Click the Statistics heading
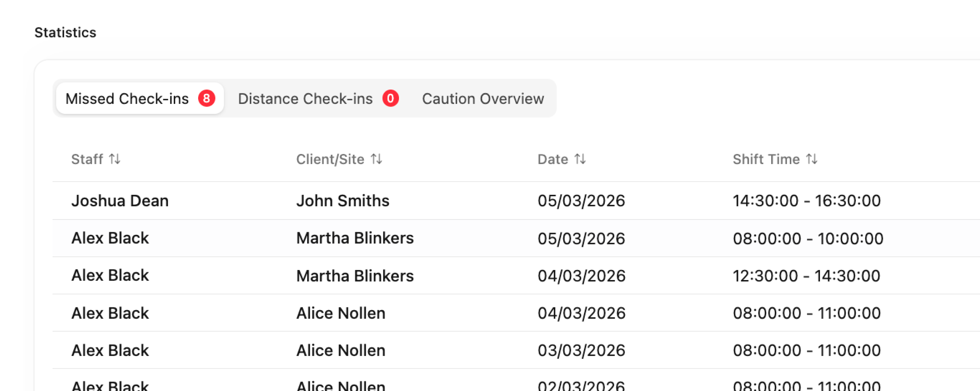This screenshot has height=391, width=980. tap(65, 33)
